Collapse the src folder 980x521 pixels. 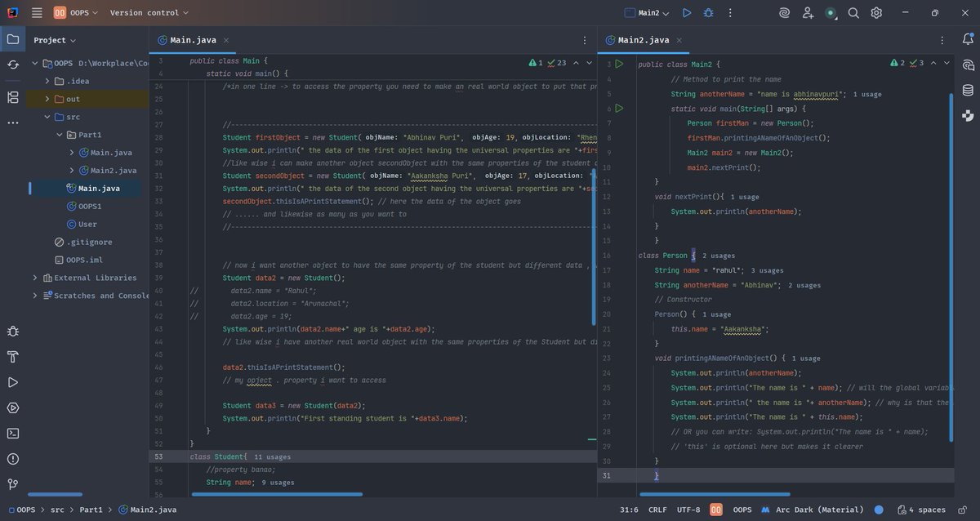pos(47,117)
